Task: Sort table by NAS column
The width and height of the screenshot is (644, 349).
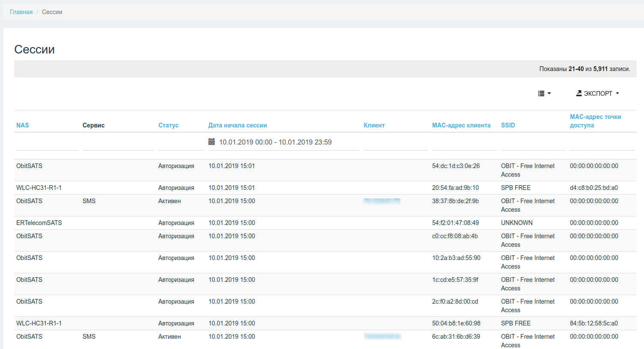Action: [x=23, y=125]
